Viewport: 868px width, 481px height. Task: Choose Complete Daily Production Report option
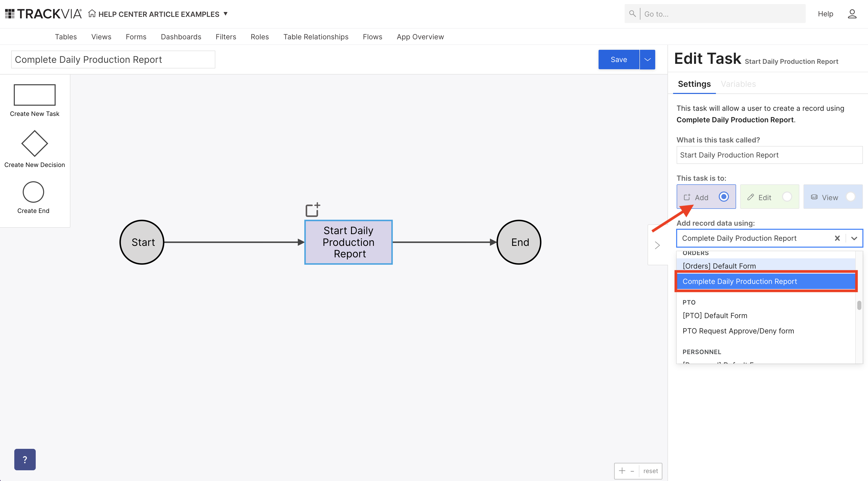(766, 281)
